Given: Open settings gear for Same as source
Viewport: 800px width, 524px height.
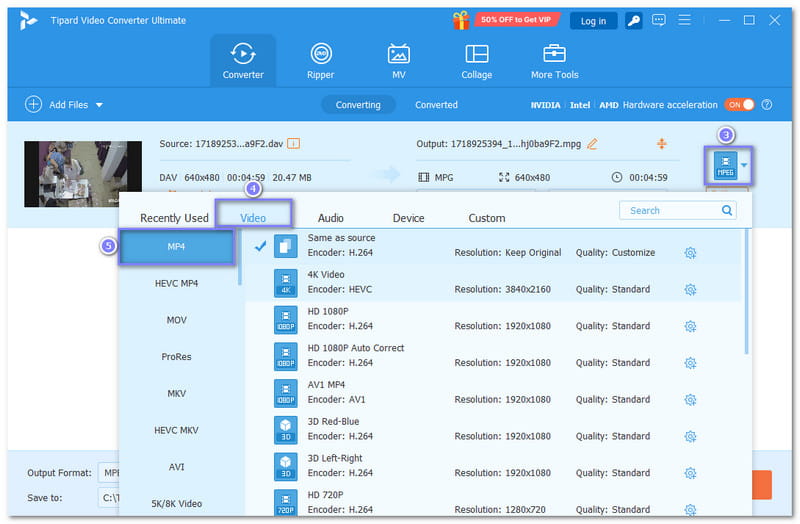Looking at the screenshot, I should [x=690, y=253].
